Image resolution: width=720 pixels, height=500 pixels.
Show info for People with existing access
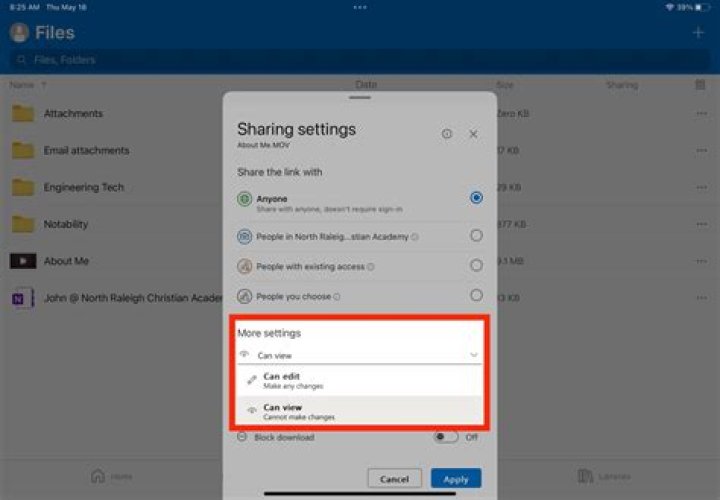tap(371, 267)
